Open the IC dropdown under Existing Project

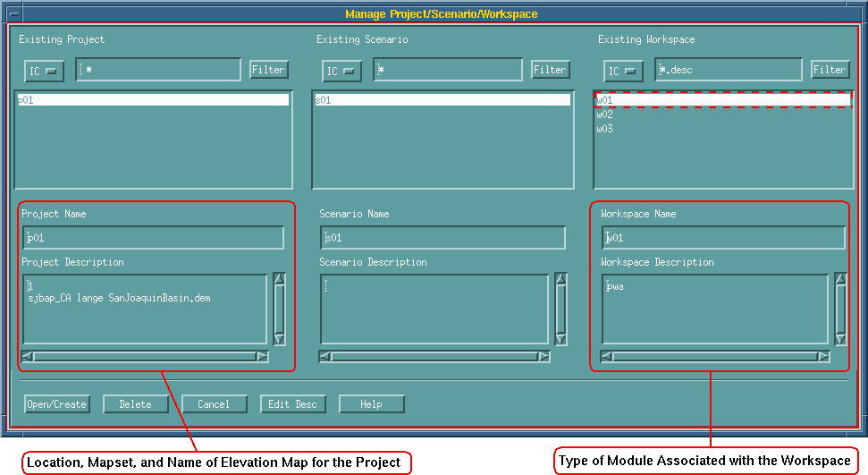pos(44,71)
